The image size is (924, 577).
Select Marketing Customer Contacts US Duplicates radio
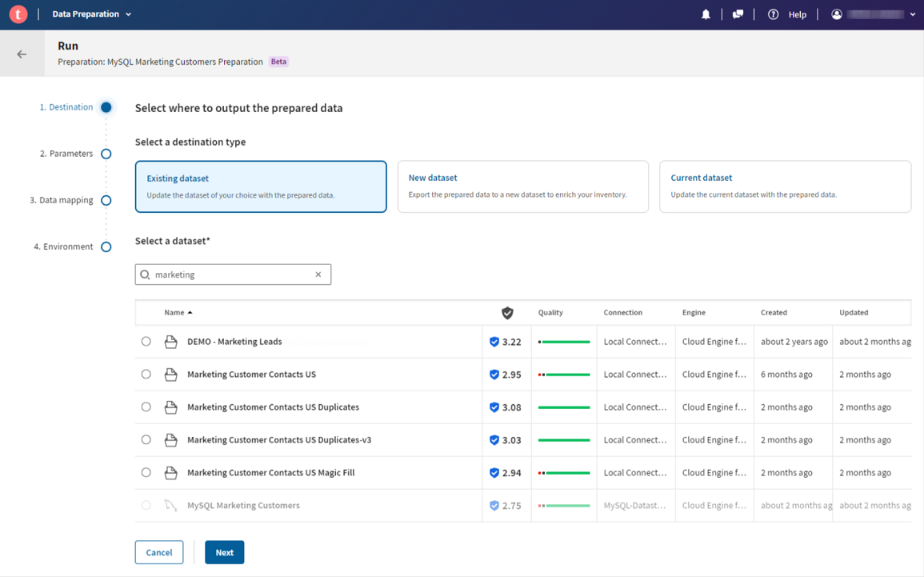coord(146,407)
